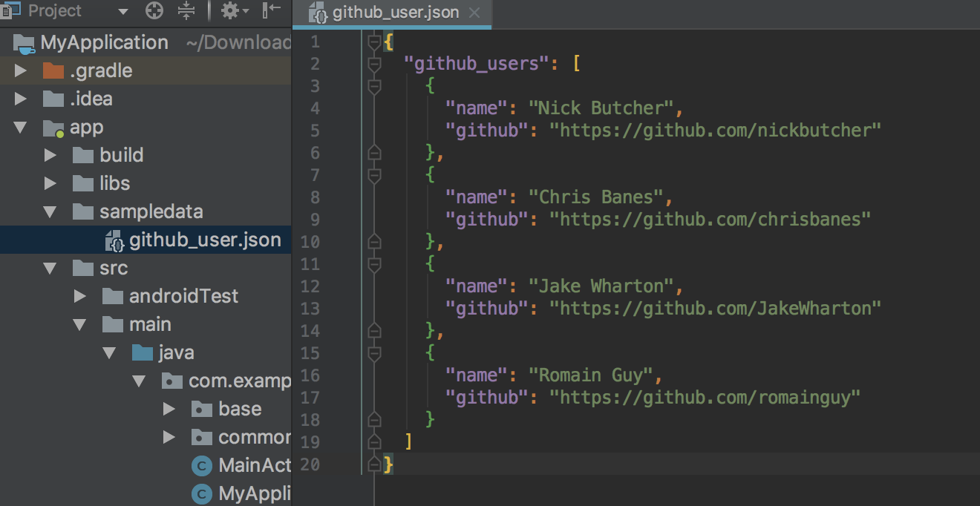980x506 pixels.
Task: Click the class icon next to MainActivity
Action: tap(200, 465)
